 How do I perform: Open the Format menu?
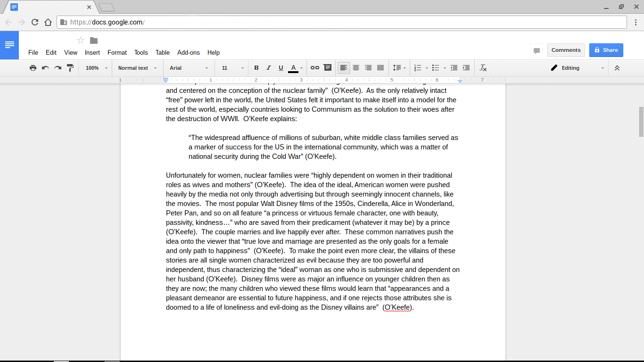(117, 53)
